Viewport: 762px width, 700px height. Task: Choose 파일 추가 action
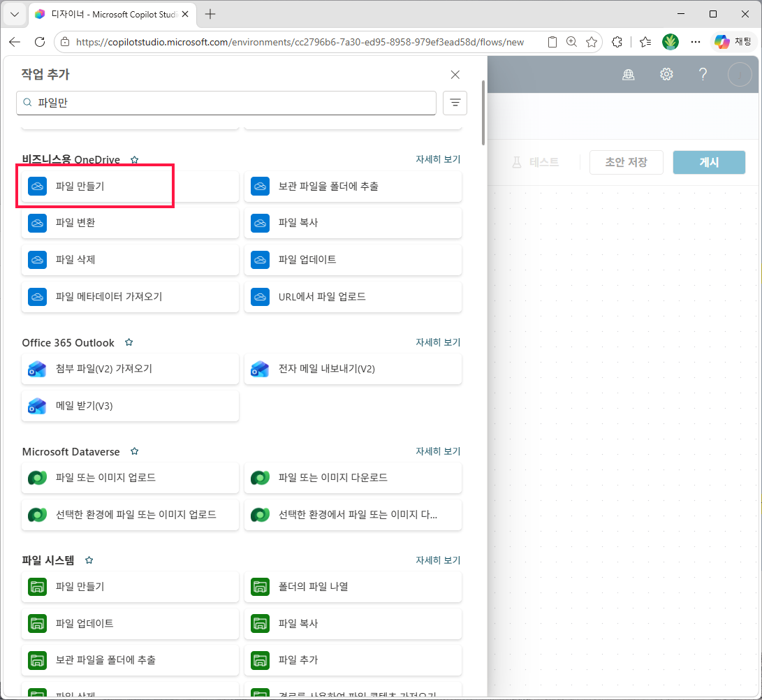[x=353, y=660]
